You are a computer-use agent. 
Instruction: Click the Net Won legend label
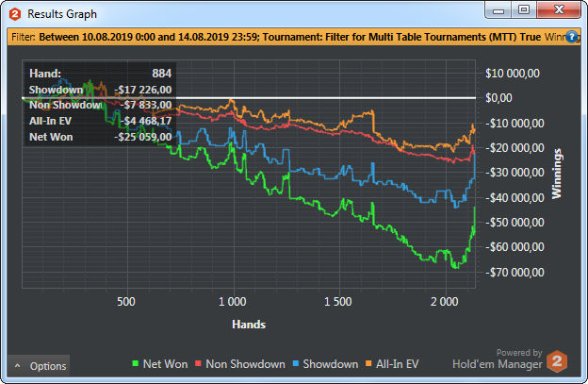(166, 364)
